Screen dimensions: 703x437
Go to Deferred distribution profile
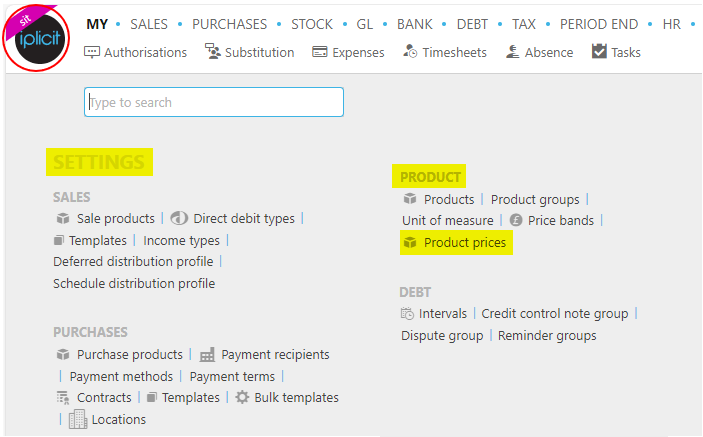click(133, 261)
